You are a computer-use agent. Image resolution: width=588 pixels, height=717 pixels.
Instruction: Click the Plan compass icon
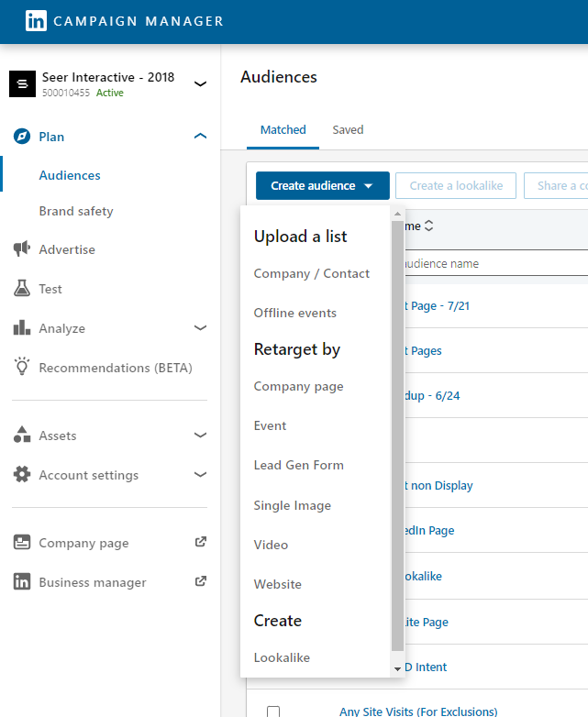(22, 137)
